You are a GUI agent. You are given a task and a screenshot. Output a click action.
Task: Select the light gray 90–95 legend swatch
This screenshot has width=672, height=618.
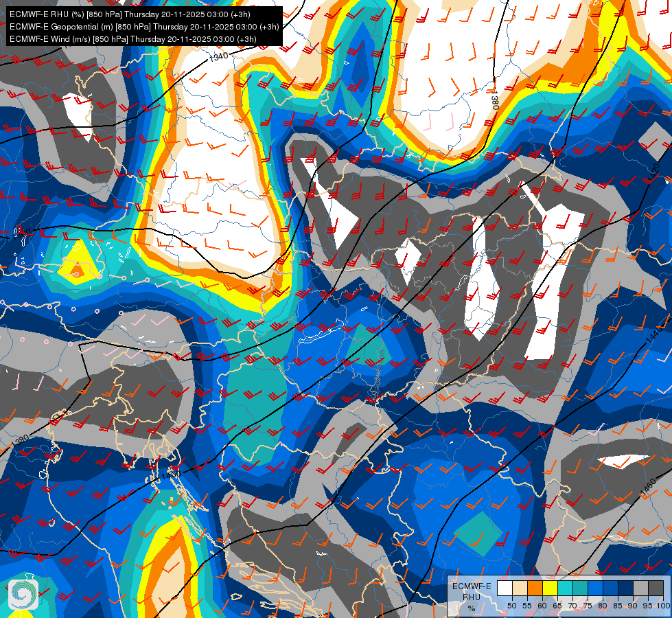pyautogui.click(x=640, y=588)
